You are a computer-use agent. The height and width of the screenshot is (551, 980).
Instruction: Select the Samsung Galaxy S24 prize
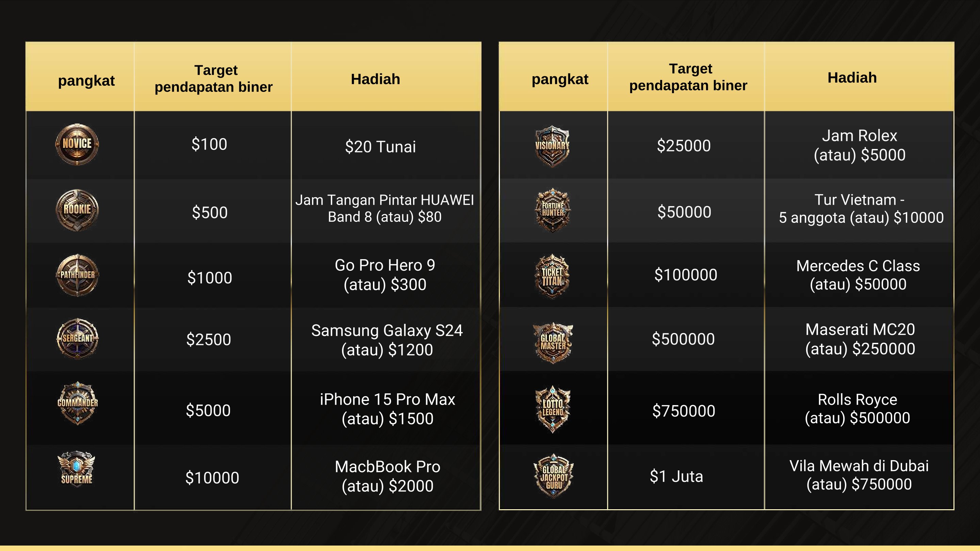click(387, 340)
